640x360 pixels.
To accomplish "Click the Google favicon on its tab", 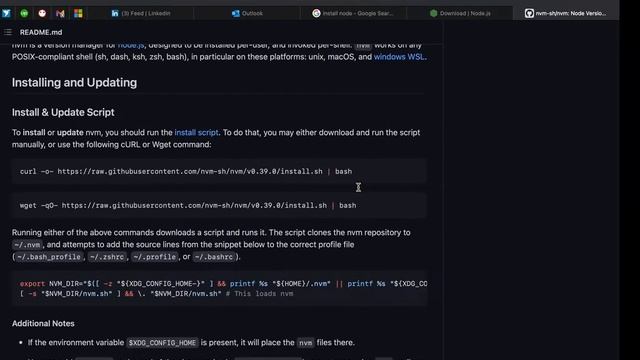I will (316, 13).
